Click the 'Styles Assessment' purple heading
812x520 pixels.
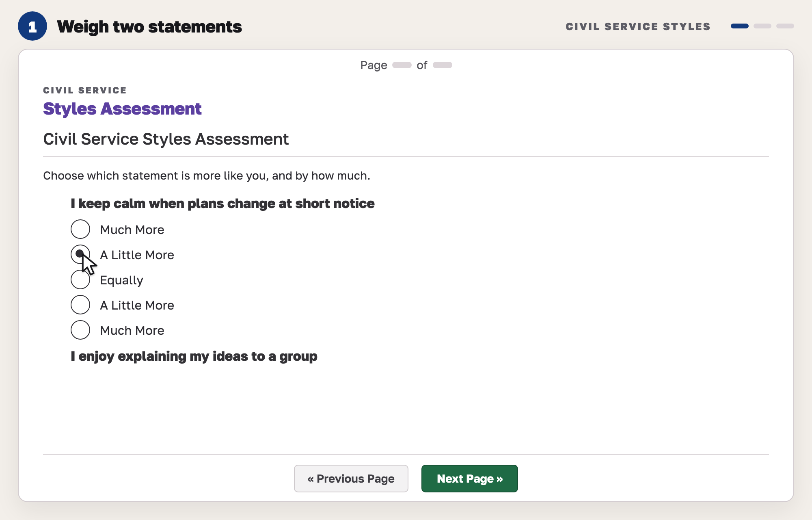[x=122, y=109]
